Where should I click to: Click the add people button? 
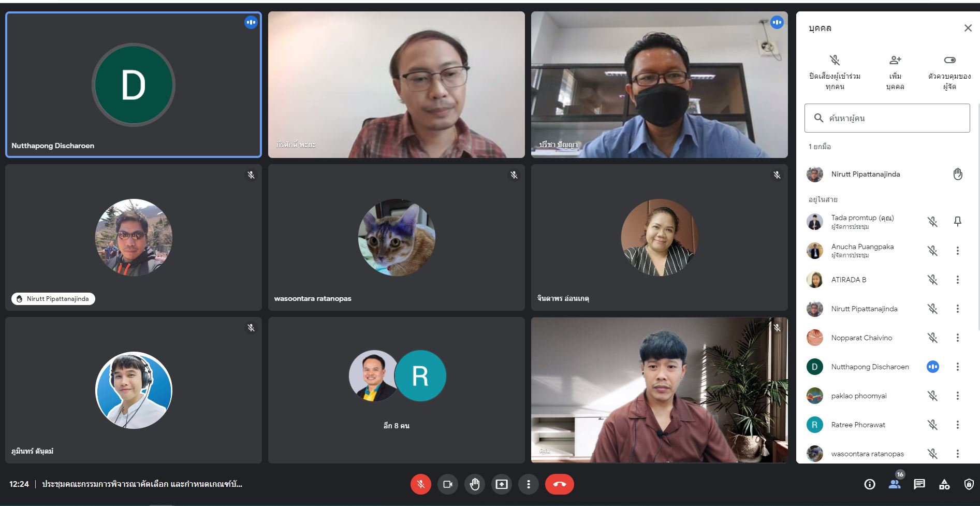point(895,71)
